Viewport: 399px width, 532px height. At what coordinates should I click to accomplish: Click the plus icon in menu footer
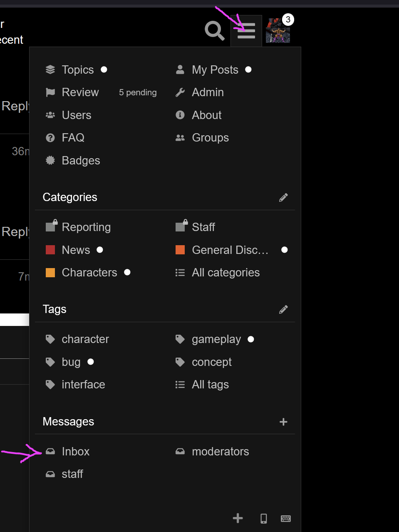(x=238, y=518)
